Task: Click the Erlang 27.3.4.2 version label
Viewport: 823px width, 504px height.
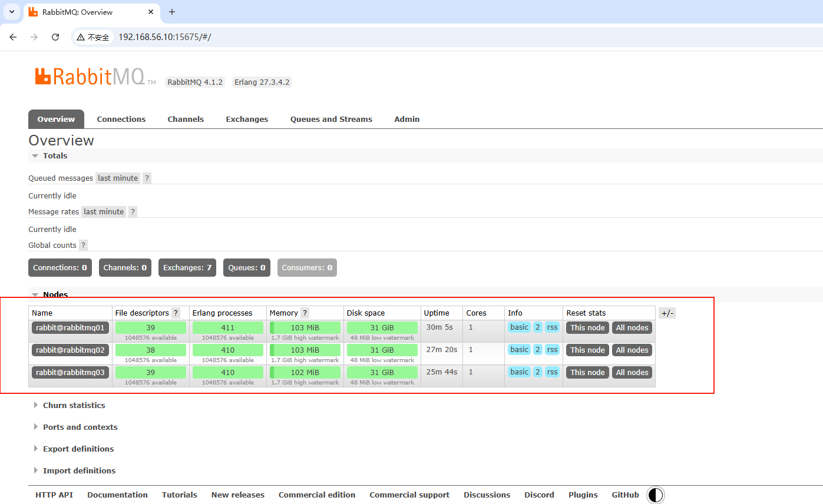Action: tap(262, 82)
